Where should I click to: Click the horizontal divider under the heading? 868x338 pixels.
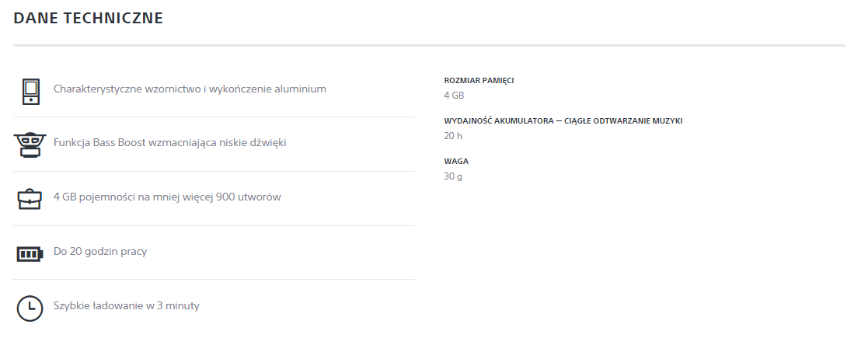coord(429,45)
